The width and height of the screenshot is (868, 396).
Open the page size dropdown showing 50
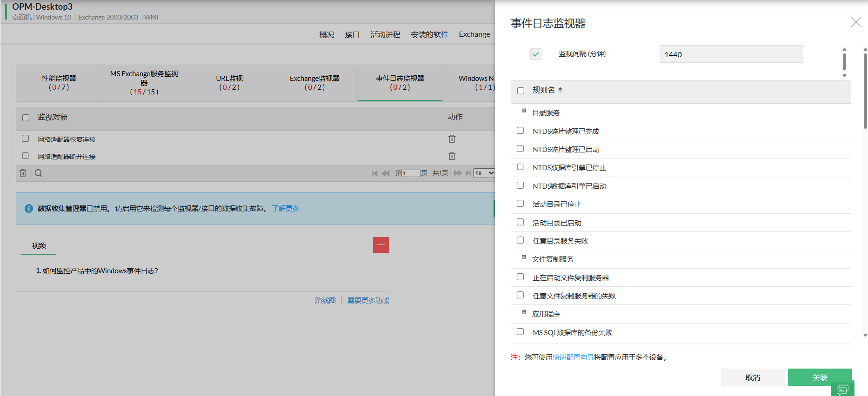[x=484, y=173]
